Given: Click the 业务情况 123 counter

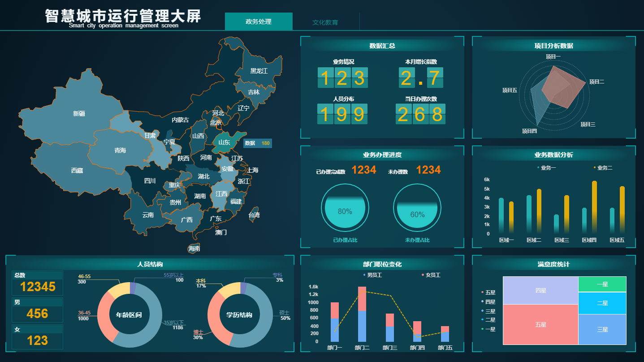Looking at the screenshot, I should [343, 78].
